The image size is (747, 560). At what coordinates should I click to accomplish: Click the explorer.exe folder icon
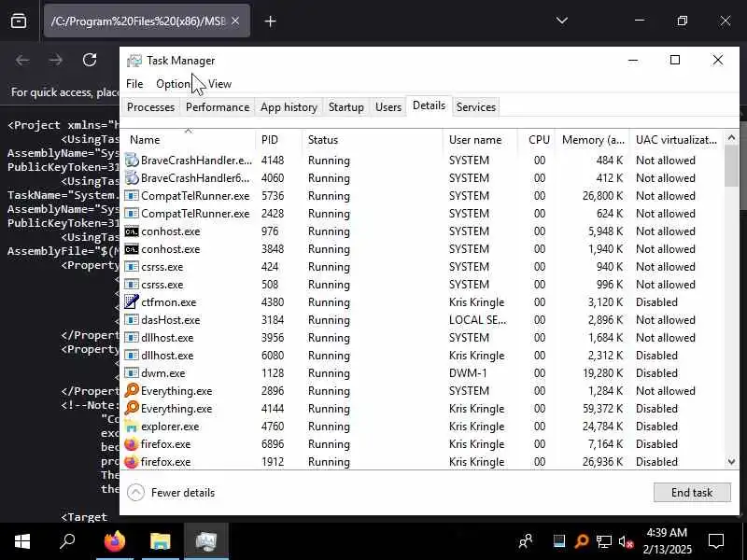click(x=132, y=427)
